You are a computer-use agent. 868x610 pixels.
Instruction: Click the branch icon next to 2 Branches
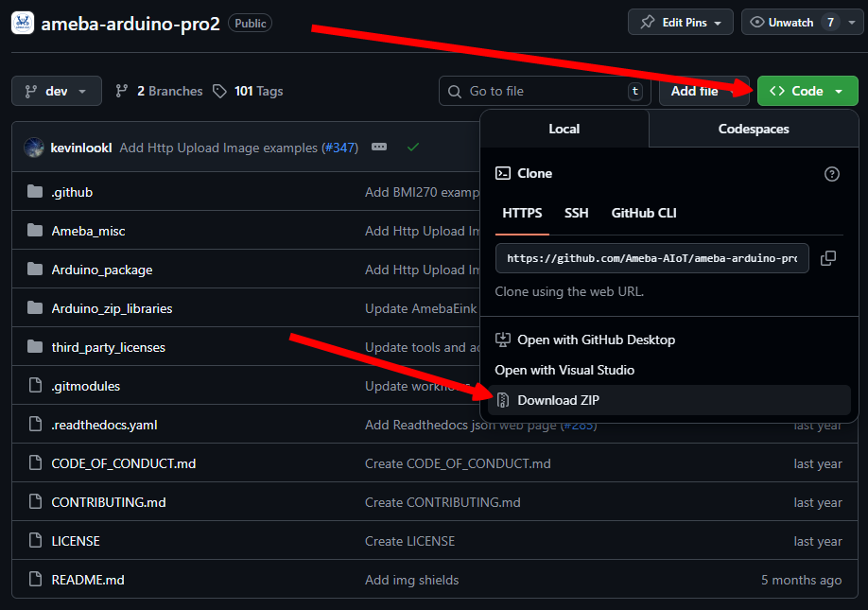tap(122, 91)
